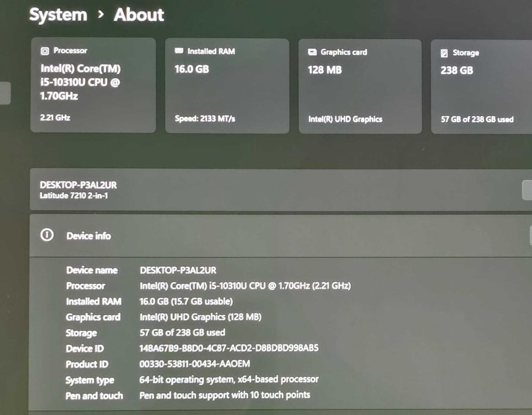Click the 64-bit operating system value
Image resolution: width=532 pixels, height=415 pixels.
coord(229,379)
